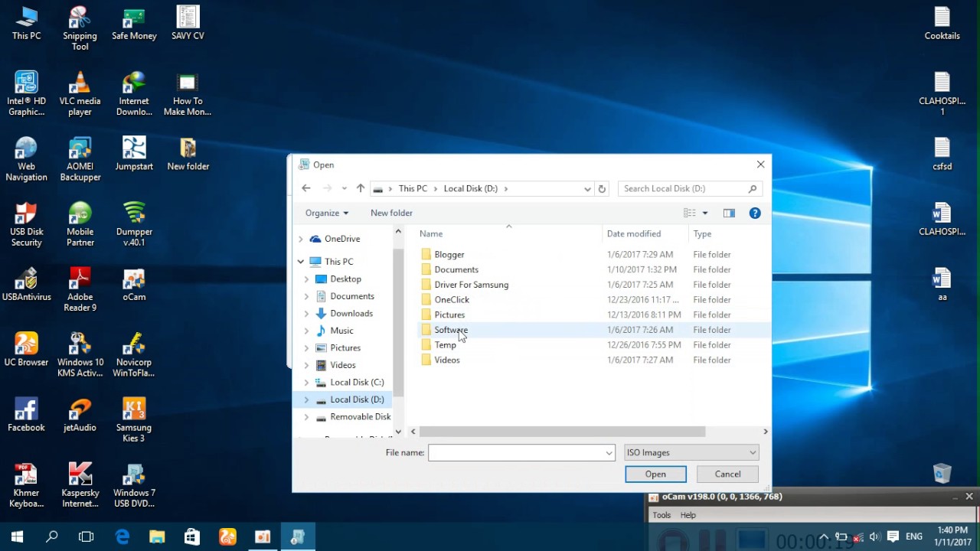This screenshot has height=551, width=980.
Task: Expand OneDrive in navigation tree
Action: 301,239
